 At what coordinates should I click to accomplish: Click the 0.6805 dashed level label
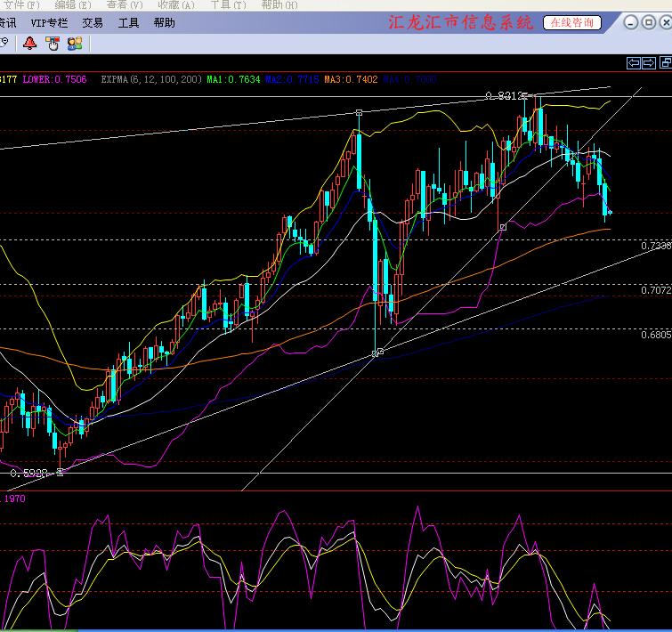point(656,335)
